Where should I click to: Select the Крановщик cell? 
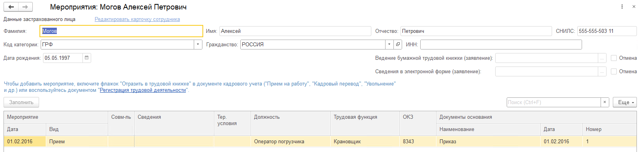[x=365, y=141]
